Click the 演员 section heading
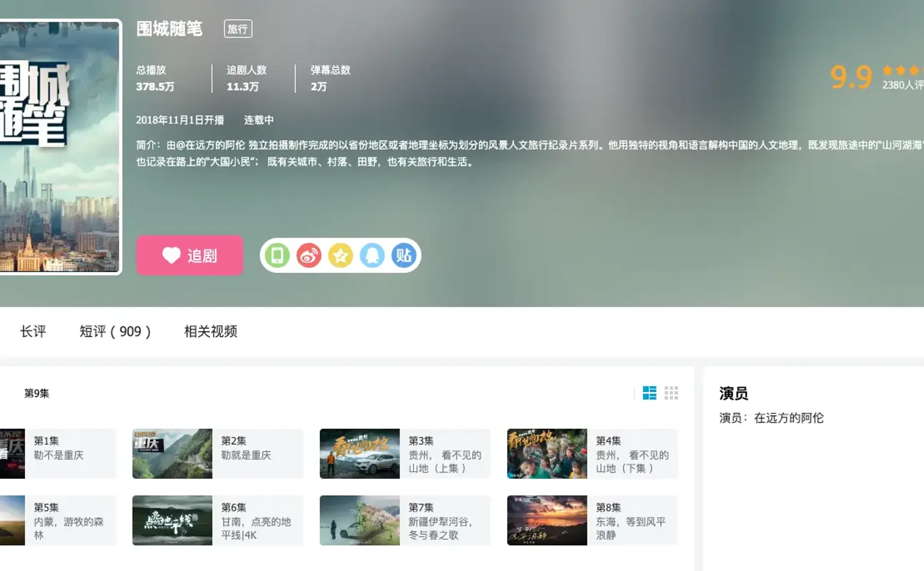 tap(733, 394)
